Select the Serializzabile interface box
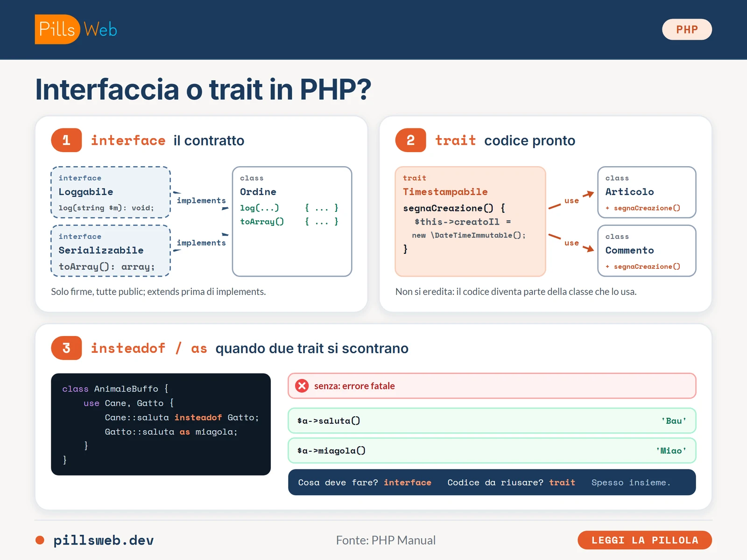747x560 pixels. (x=111, y=251)
